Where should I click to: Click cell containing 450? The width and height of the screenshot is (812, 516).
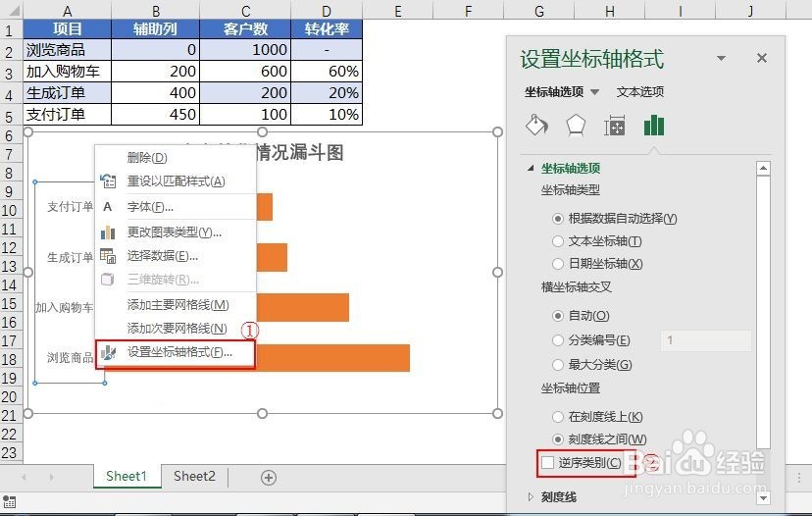click(x=155, y=114)
